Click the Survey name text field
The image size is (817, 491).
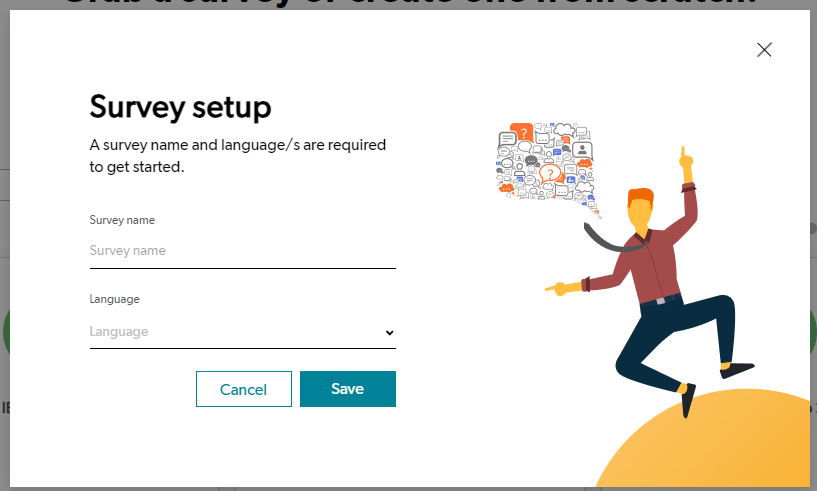242,251
